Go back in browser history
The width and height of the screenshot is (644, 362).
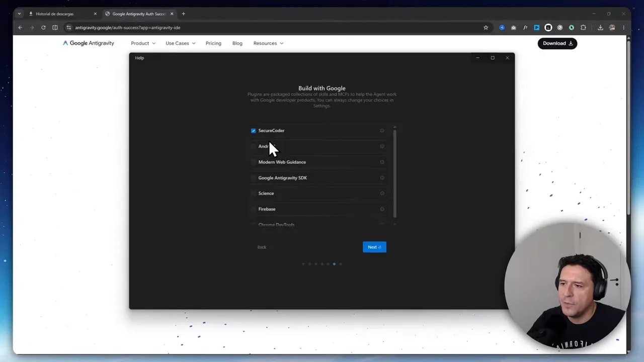click(x=20, y=28)
